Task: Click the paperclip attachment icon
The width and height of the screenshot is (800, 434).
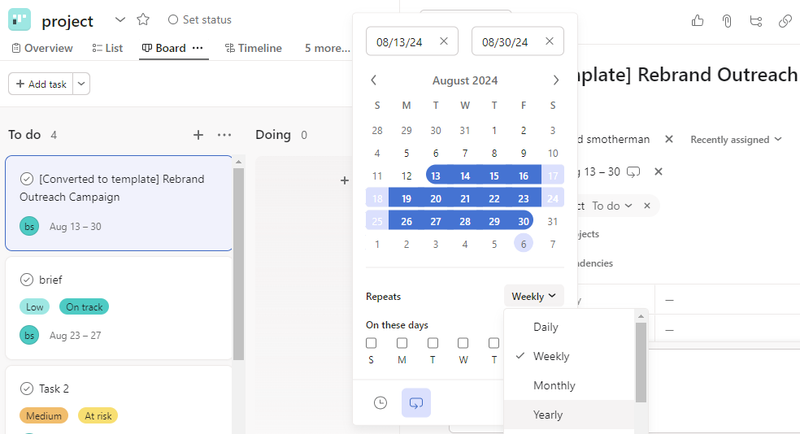Action: 727,21
